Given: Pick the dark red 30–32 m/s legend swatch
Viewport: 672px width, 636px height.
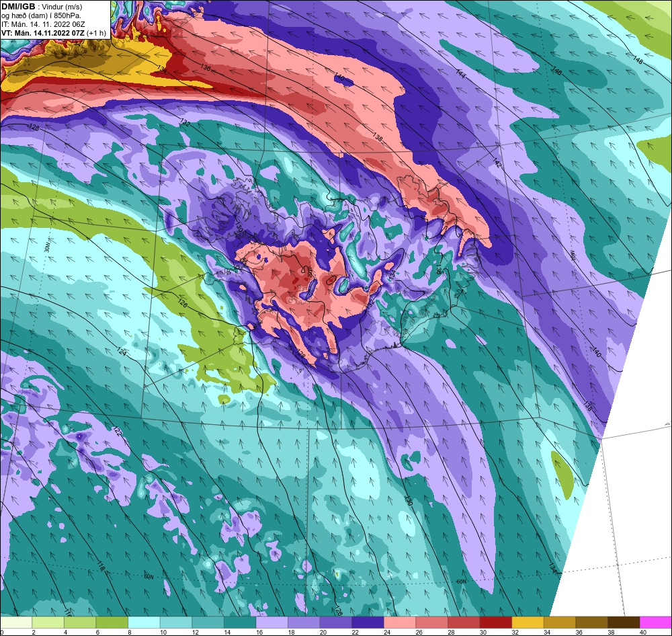Looking at the screenshot, I should (x=495, y=623).
